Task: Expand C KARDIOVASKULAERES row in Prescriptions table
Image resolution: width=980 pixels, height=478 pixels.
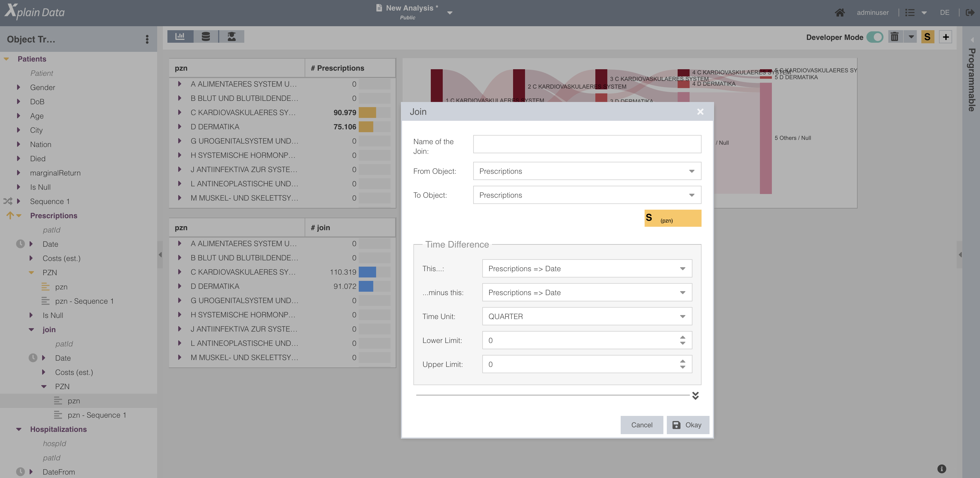Action: 180,112
